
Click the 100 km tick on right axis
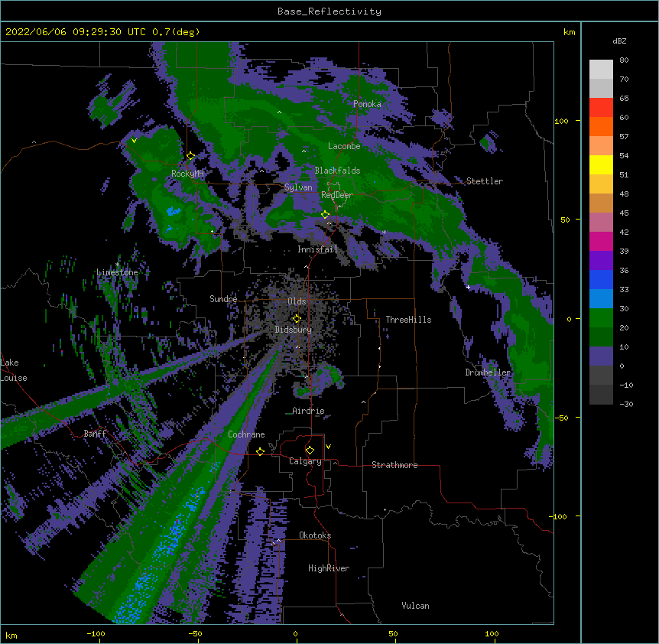[x=561, y=121]
